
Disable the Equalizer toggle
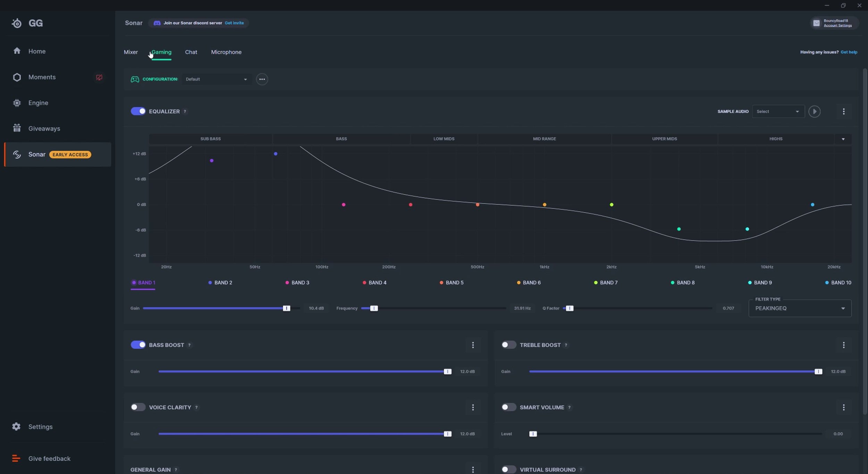pos(138,111)
